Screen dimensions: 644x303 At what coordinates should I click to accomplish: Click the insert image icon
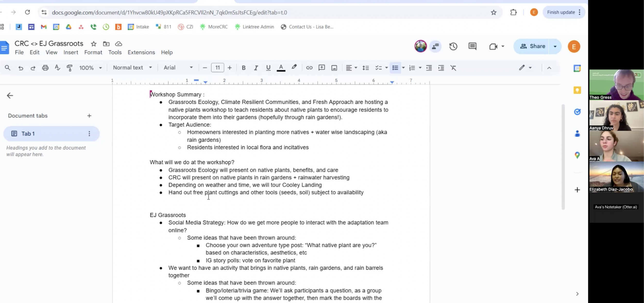334,68
